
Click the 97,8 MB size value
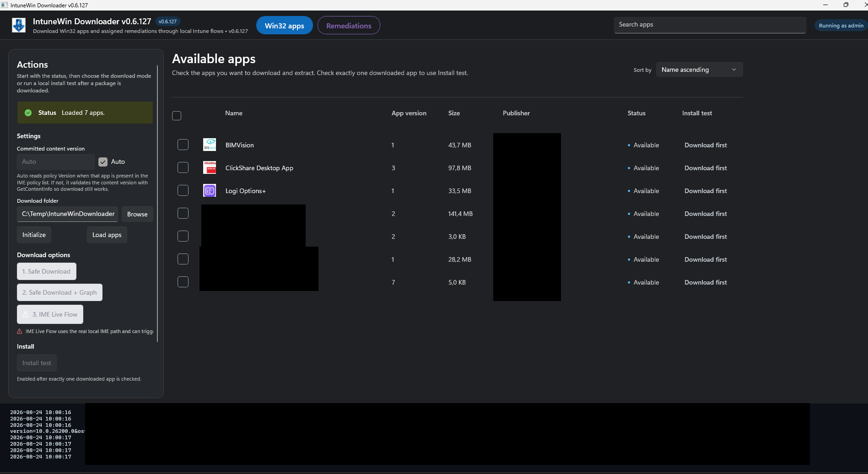coord(459,168)
